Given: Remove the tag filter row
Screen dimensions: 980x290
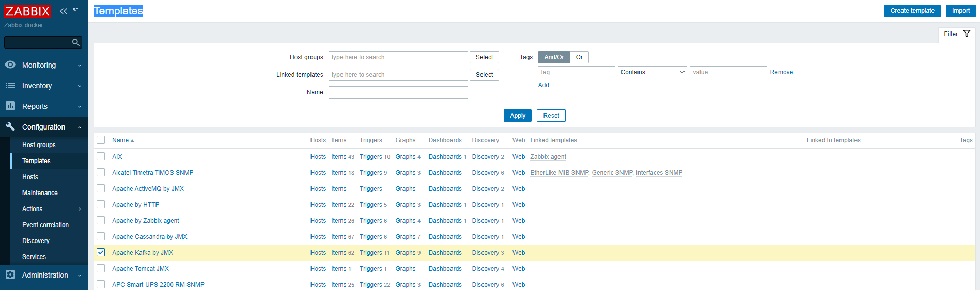Looking at the screenshot, I should point(781,72).
